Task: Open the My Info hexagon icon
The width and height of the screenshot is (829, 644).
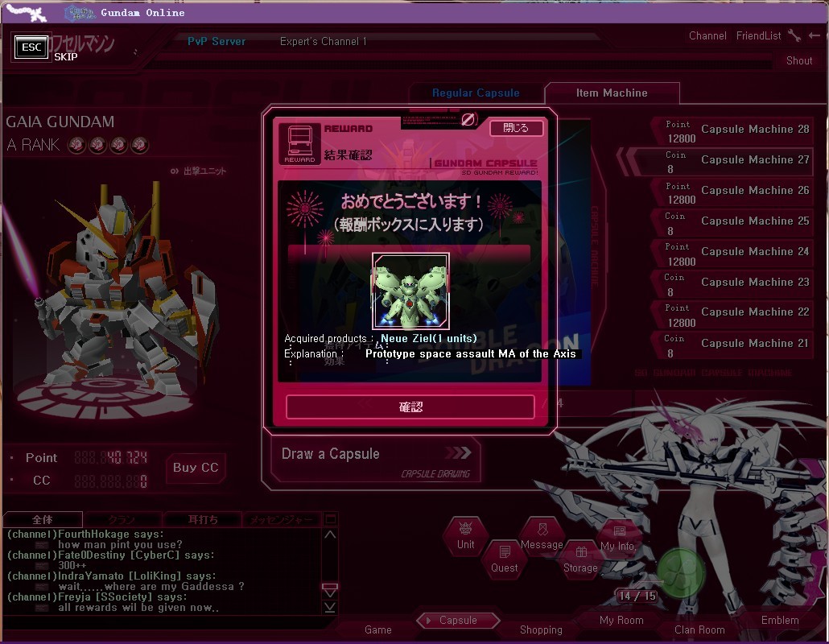Action: (618, 539)
